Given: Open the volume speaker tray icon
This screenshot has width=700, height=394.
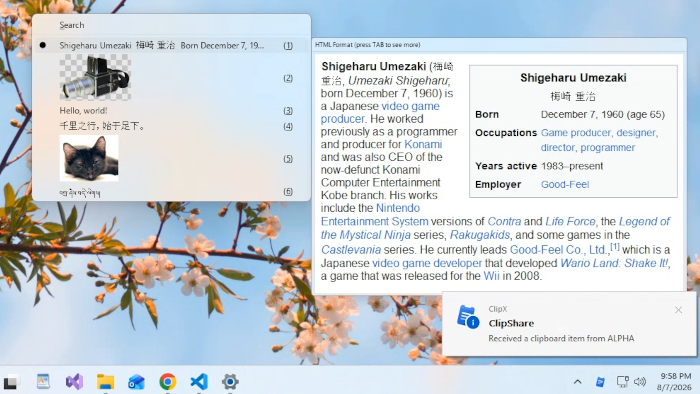Looking at the screenshot, I should tap(640, 382).
